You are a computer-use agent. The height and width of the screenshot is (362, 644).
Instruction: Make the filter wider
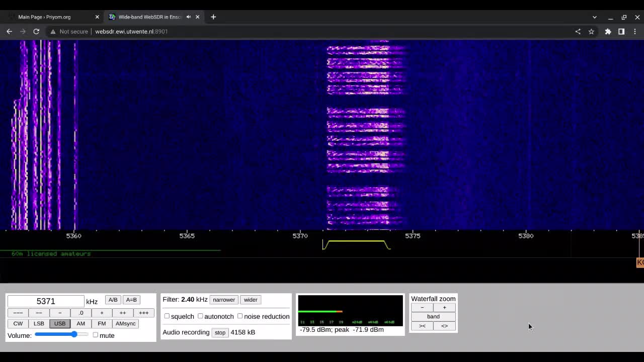(251, 300)
